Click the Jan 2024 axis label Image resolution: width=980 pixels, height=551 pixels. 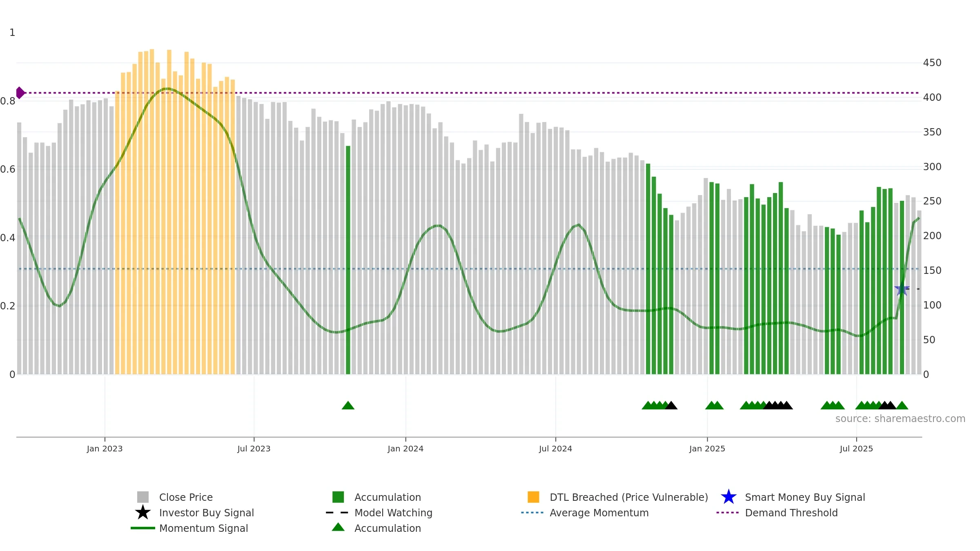pos(405,449)
